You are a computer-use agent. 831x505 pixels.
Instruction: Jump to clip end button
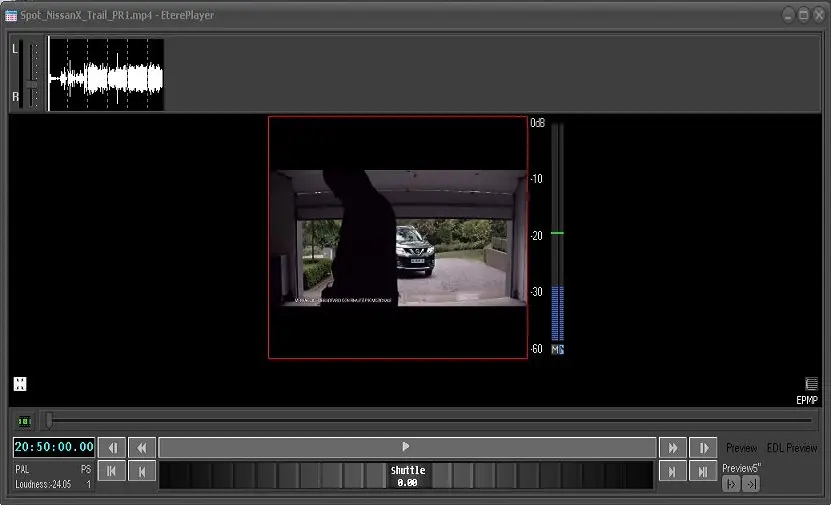[704, 472]
